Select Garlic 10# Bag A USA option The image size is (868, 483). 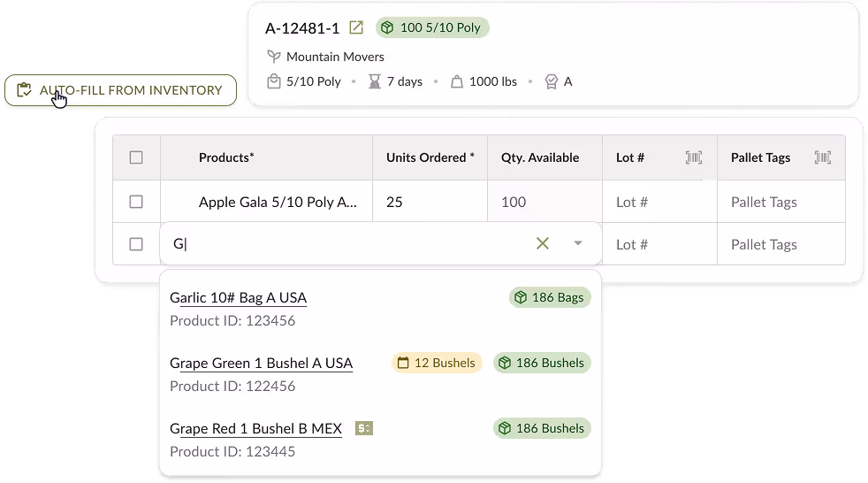pyautogui.click(x=380, y=309)
